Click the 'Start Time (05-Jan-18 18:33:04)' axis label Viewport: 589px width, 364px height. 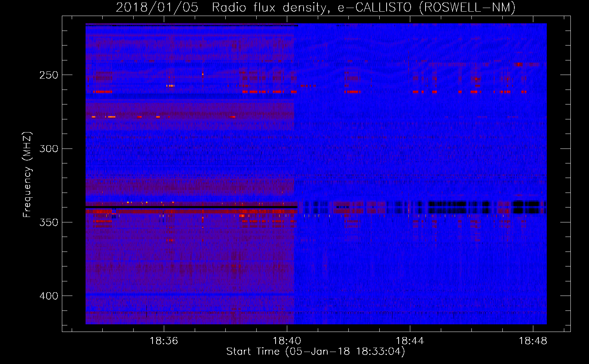316,352
